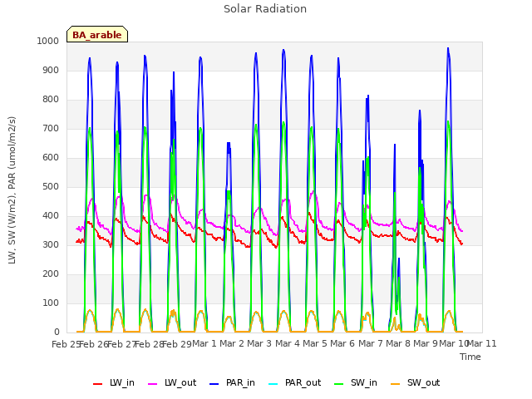This screenshot has height=399, width=532.
Task: Click the BA_arable site label box
Action: (x=97, y=34)
